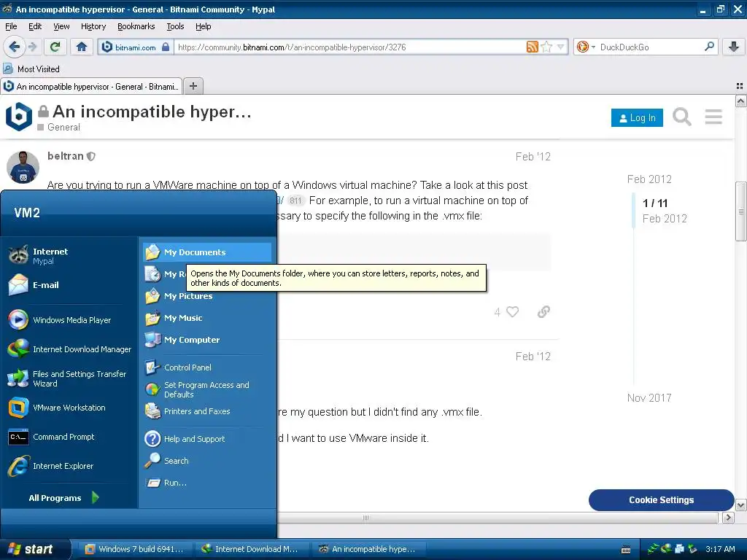Screen dimensions: 747x560
Task: Click the vertical scrollbar thumb of page
Action: tap(741, 211)
